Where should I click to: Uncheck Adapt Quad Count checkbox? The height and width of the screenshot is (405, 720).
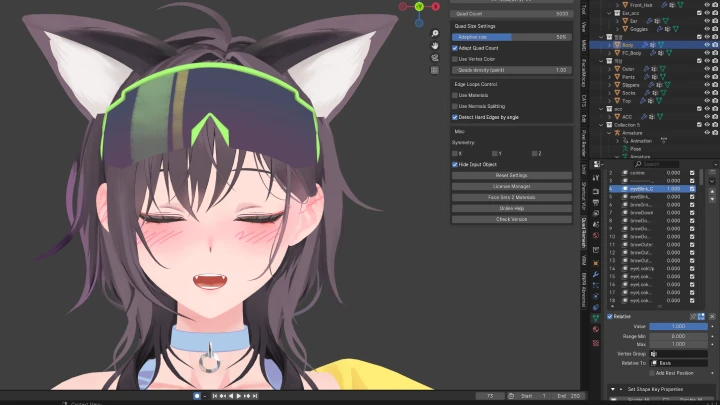[x=455, y=48]
